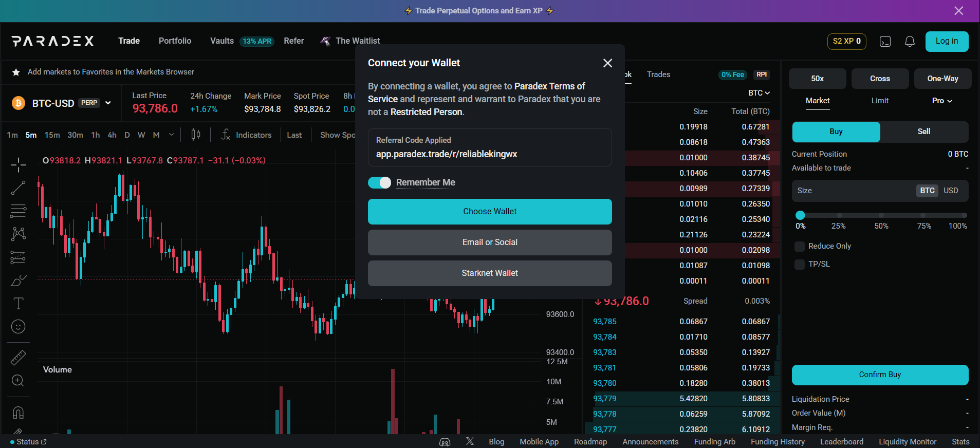Open the Fibonacci lines tool

tap(19, 211)
